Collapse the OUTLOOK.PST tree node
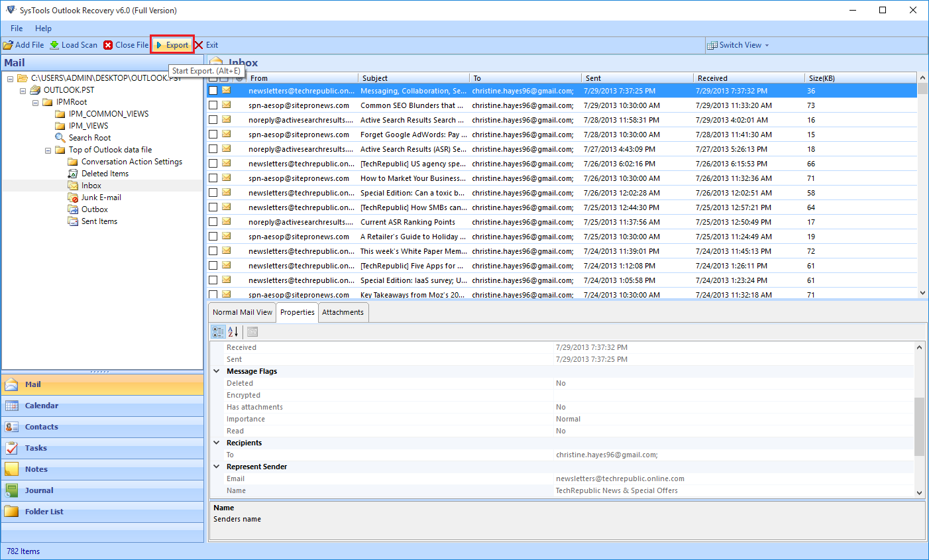The height and width of the screenshot is (560, 929). click(23, 90)
